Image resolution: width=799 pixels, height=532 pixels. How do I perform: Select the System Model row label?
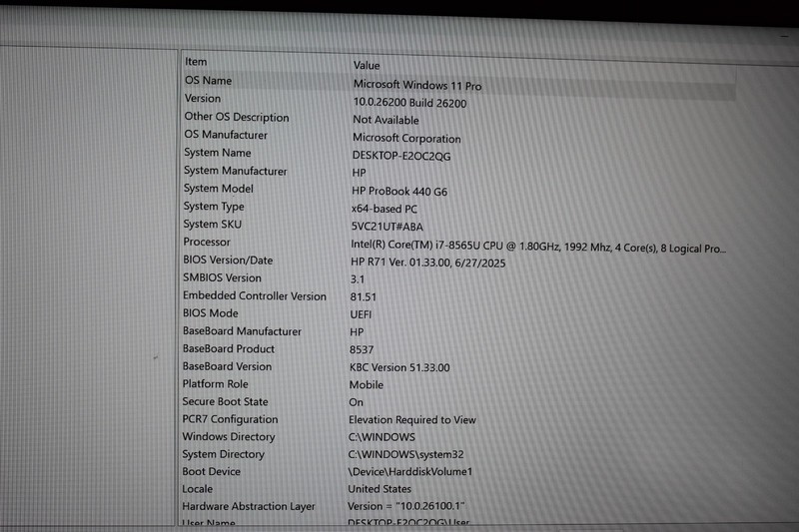pos(218,189)
